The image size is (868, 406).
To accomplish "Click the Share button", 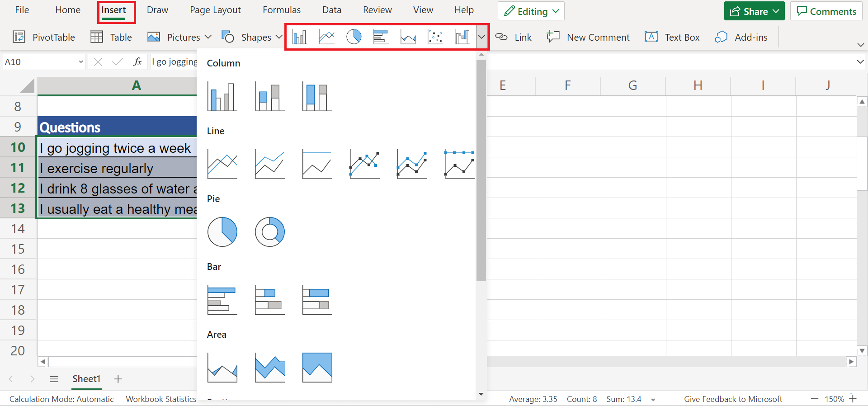I will click(754, 11).
